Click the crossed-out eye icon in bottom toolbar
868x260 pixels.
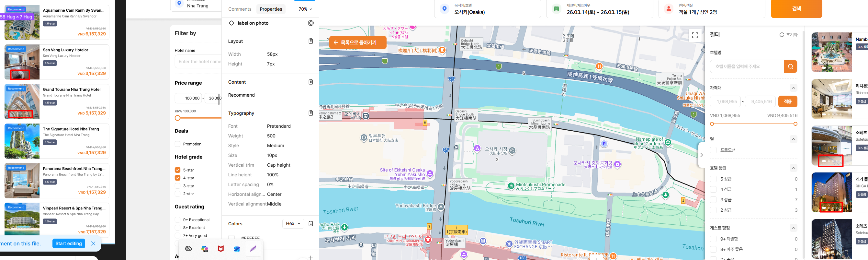(x=188, y=249)
